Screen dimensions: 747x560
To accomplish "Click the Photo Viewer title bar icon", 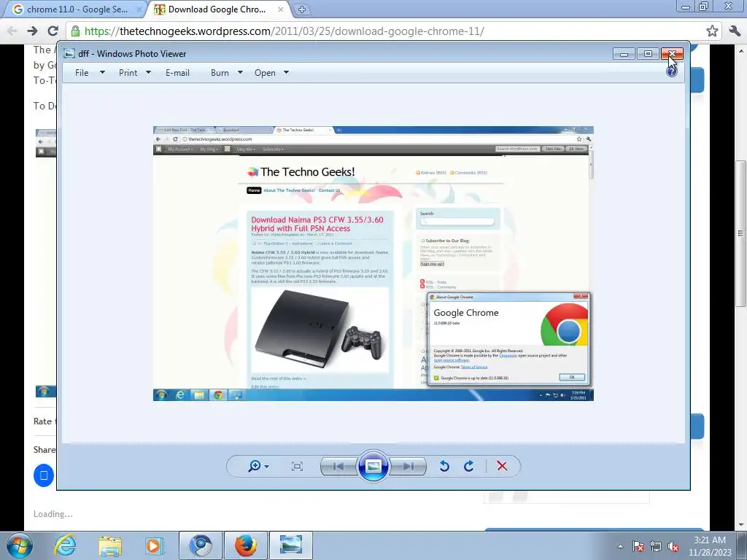I will tap(69, 53).
